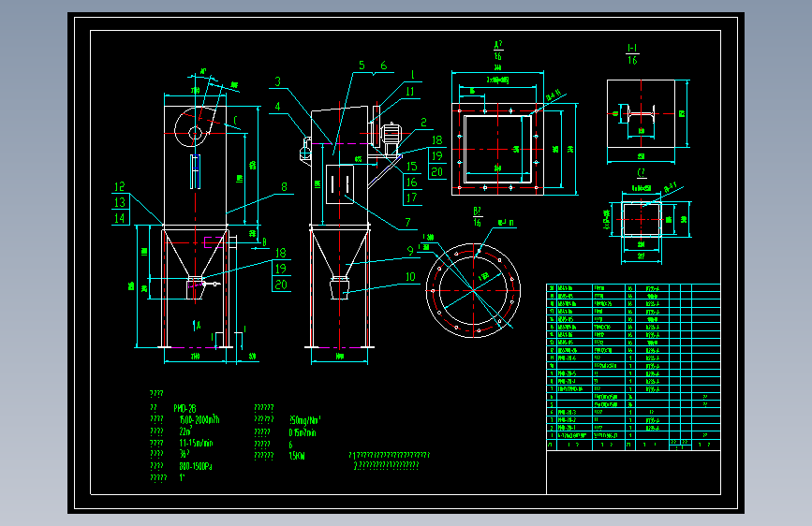Select part callout number 2
812x526 pixels.
pos(423,123)
